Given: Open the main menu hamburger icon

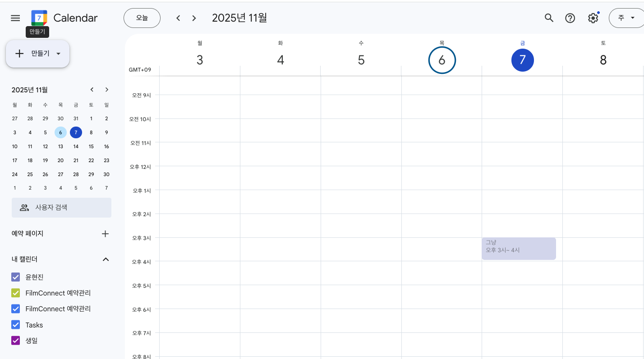Looking at the screenshot, I should click(15, 18).
